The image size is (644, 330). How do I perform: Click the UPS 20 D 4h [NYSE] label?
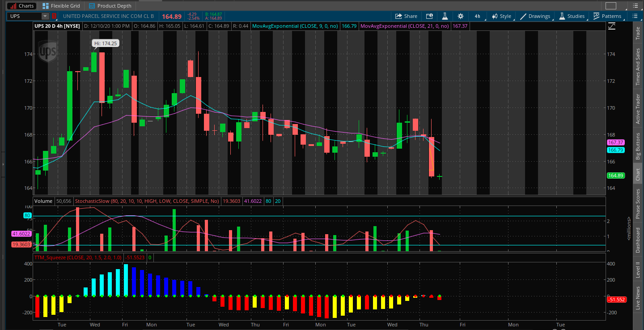(x=57, y=26)
